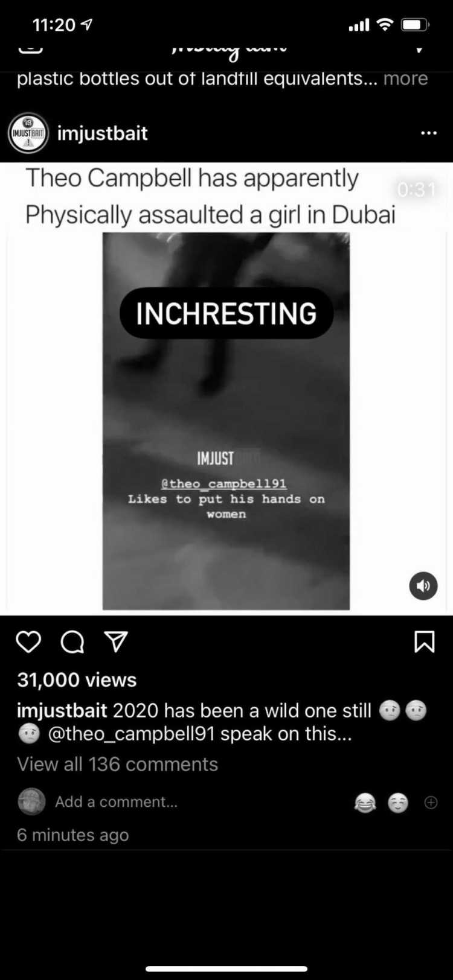Share the post via paper plane icon
The image size is (453, 980).
pos(116,641)
